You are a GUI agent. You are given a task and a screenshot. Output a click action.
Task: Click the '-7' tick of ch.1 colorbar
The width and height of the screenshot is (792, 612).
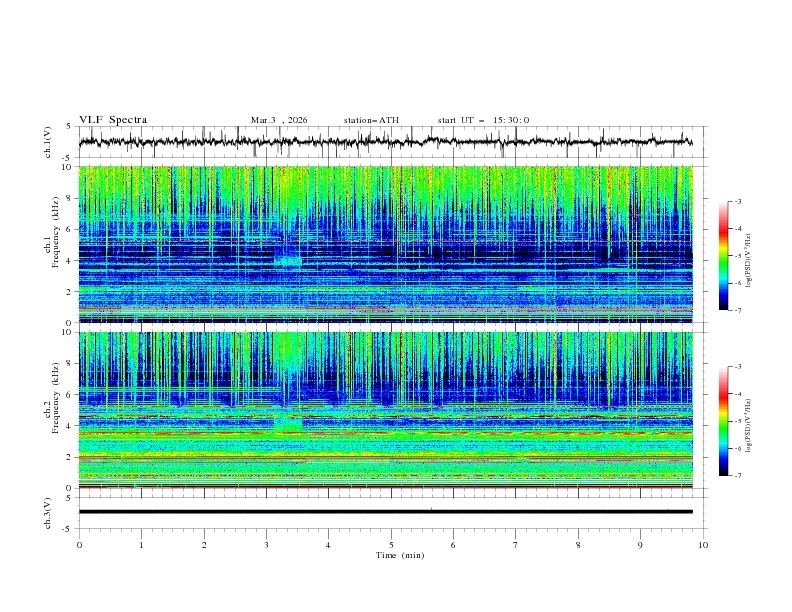tap(737, 310)
